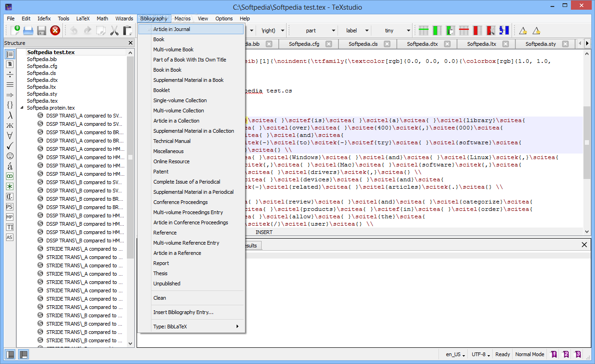
Task: Show more document tabs with right arrow
Action: pos(587,43)
